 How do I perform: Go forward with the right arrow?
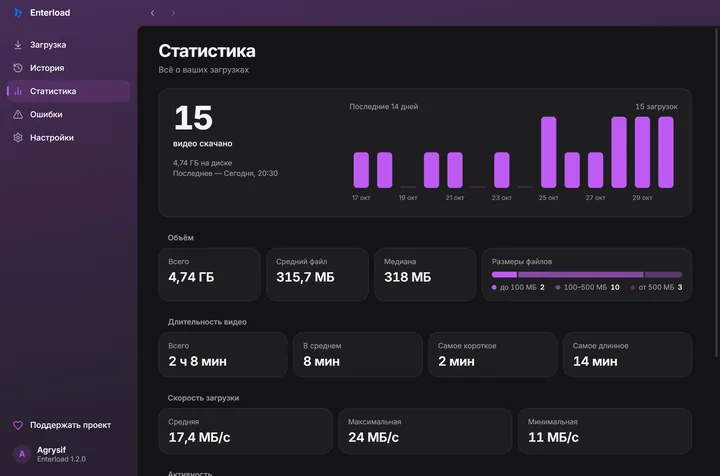pos(173,13)
